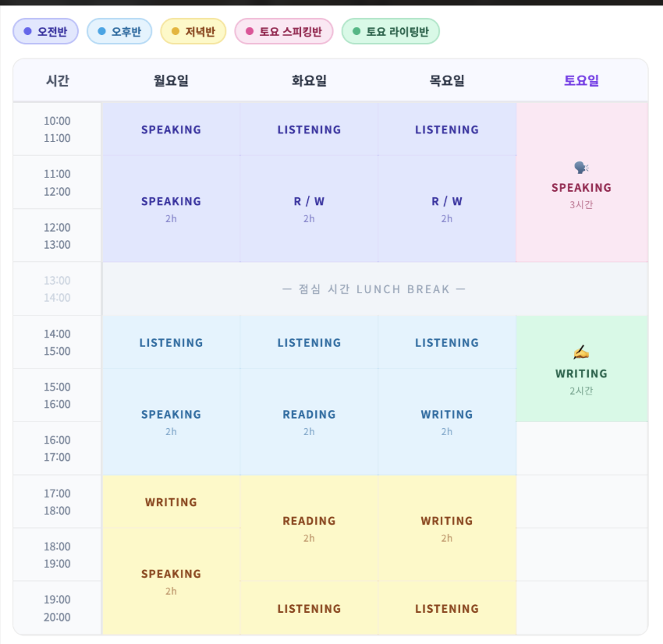Screen dimensions: 663x644
Task: Select the 월요일 column header
Action: (x=171, y=80)
